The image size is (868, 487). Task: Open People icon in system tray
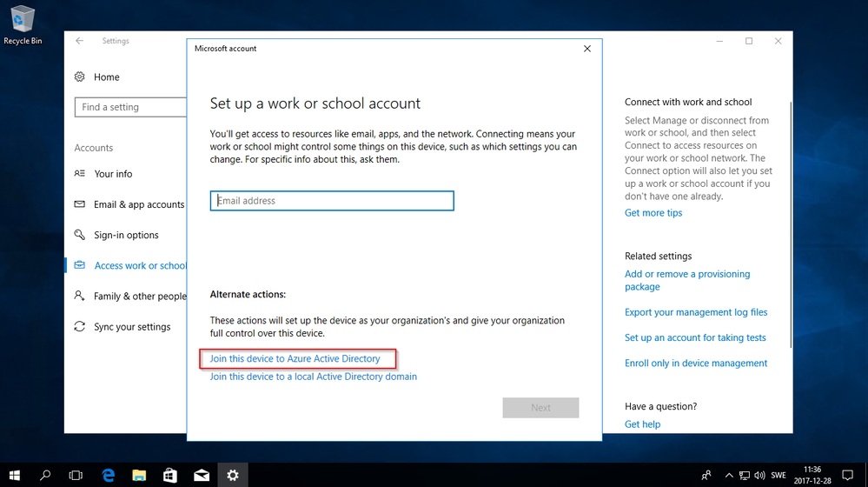(706, 475)
